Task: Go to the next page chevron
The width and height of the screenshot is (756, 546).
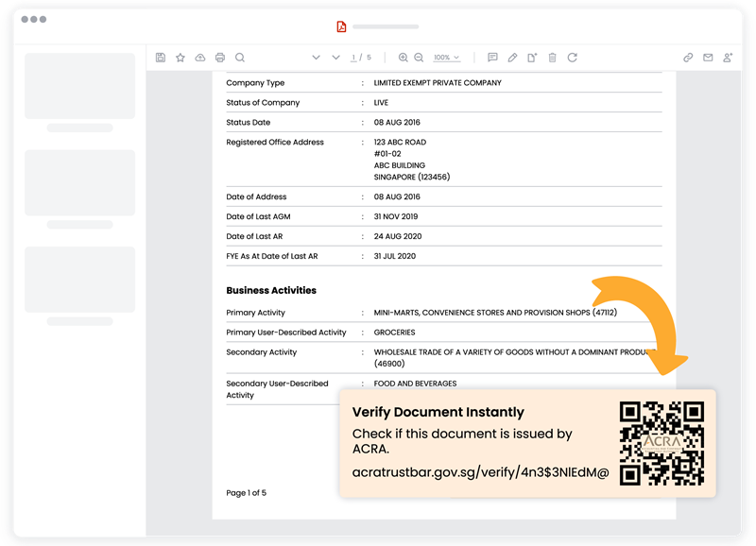Action: [335, 58]
